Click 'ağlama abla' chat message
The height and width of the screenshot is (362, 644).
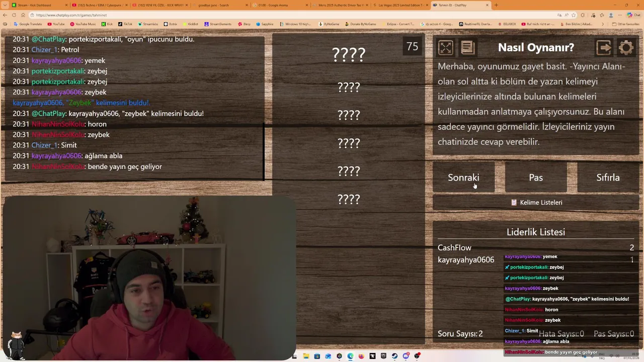(67, 156)
